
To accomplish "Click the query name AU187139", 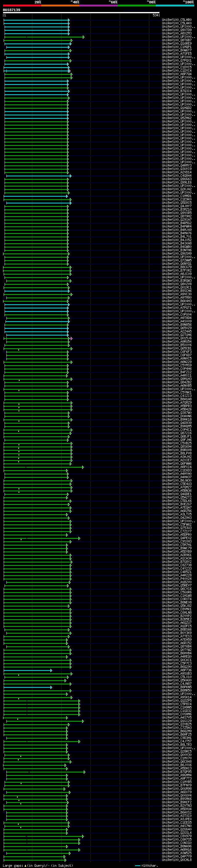I will (11, 10).
